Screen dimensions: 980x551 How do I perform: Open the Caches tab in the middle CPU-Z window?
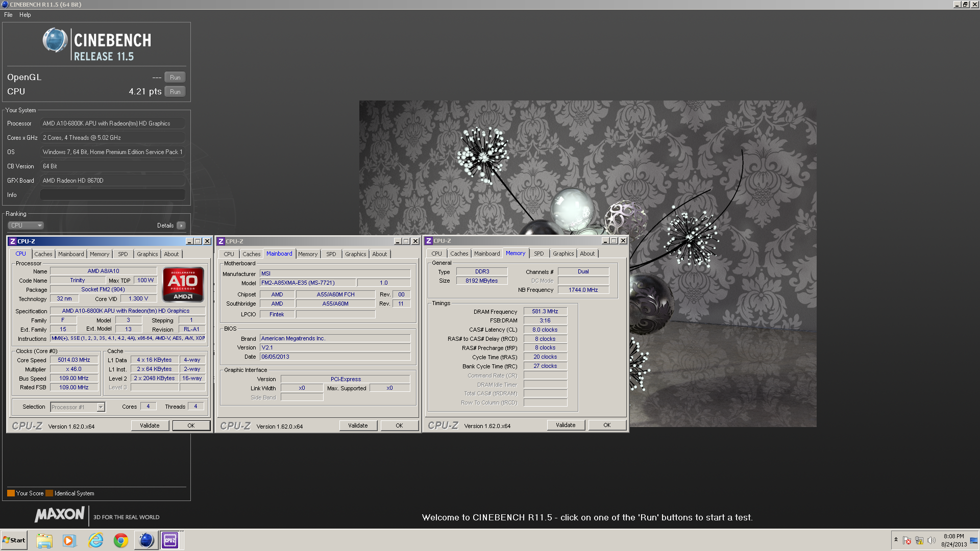252,254
